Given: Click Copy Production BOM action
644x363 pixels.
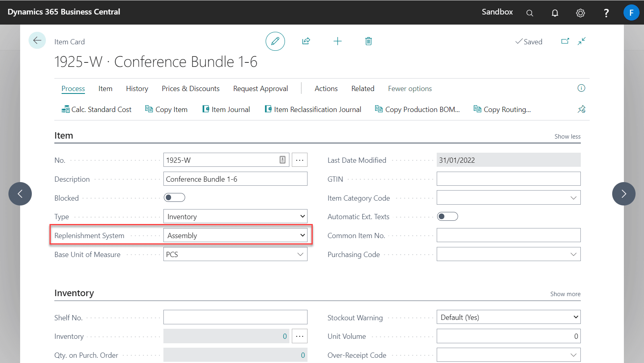Looking at the screenshot, I should click(417, 110).
